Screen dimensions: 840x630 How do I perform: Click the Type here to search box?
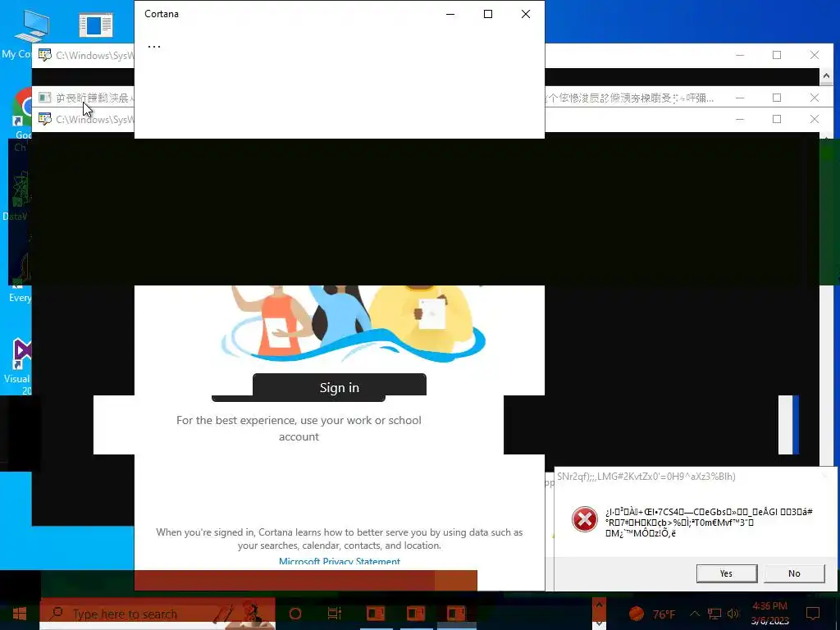tap(157, 614)
